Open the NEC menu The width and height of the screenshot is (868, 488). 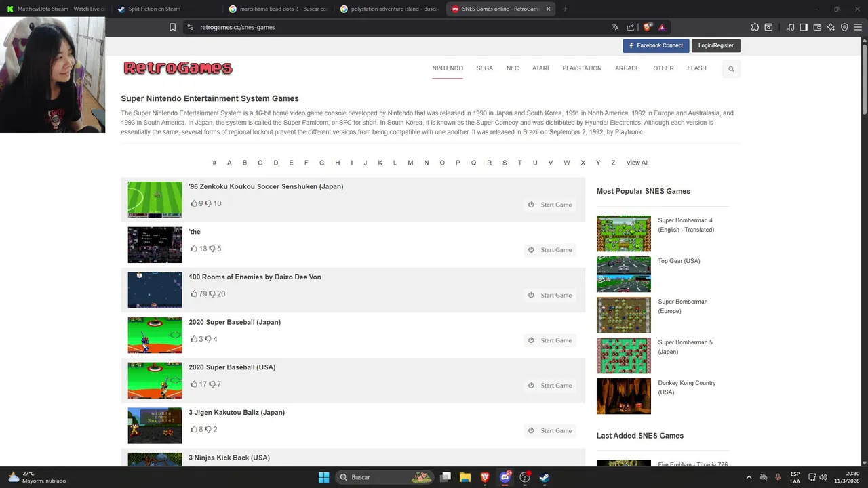(x=513, y=68)
